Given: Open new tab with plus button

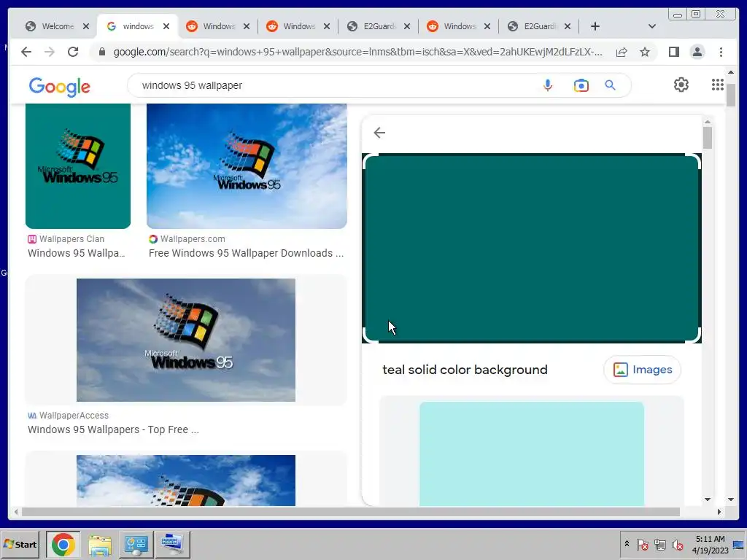Looking at the screenshot, I should click(595, 26).
